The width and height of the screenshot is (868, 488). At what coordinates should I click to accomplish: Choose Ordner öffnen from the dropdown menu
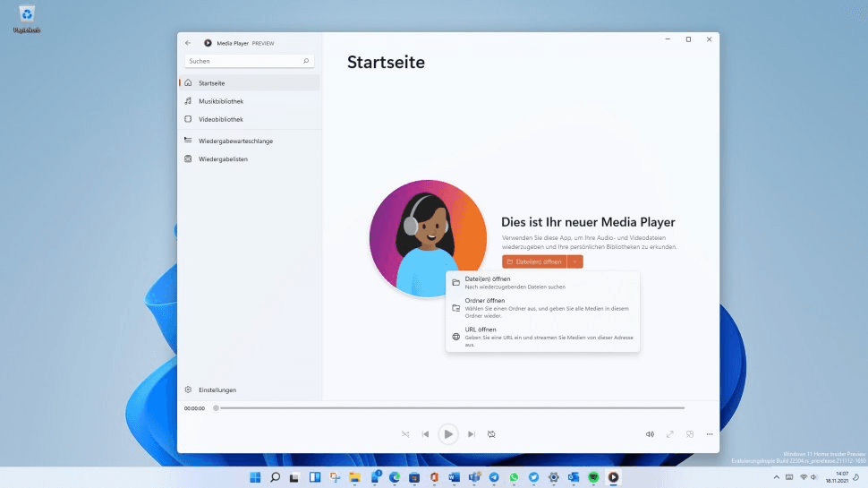(542, 308)
